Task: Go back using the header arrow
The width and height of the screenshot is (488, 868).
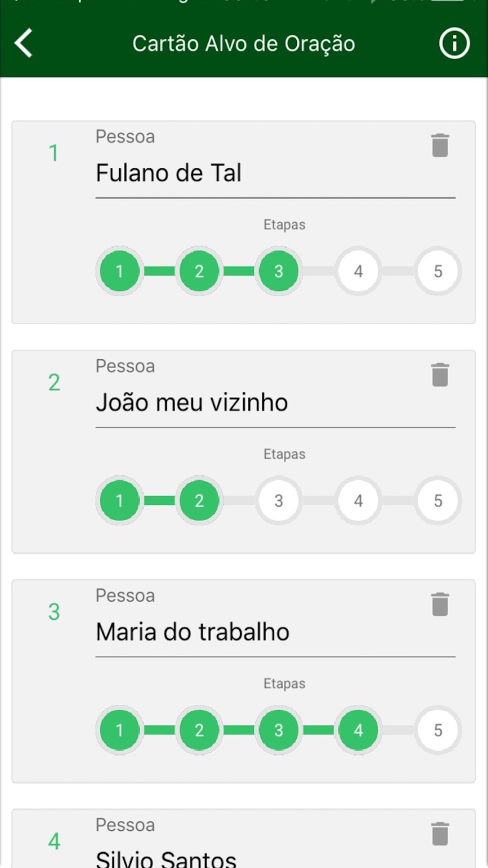Action: [23, 43]
